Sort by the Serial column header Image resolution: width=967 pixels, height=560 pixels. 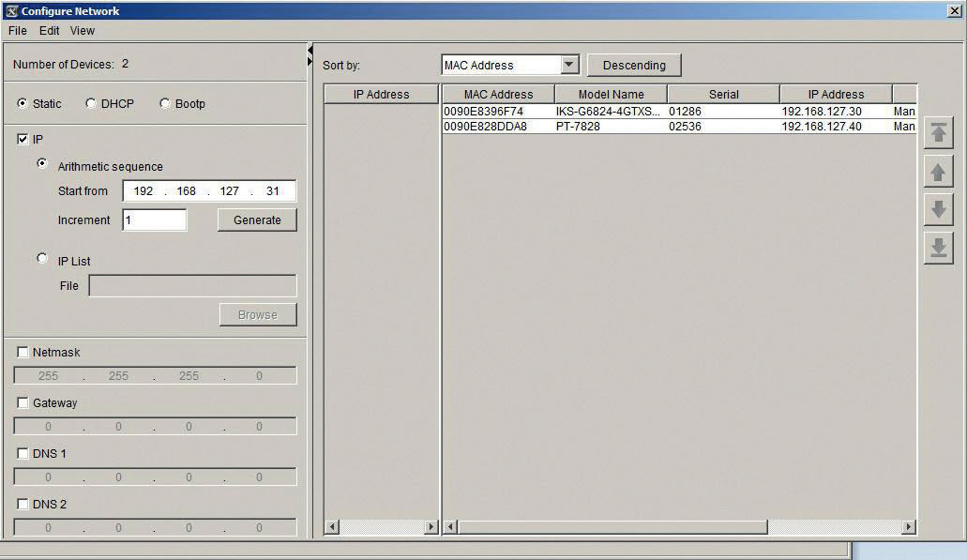click(723, 94)
